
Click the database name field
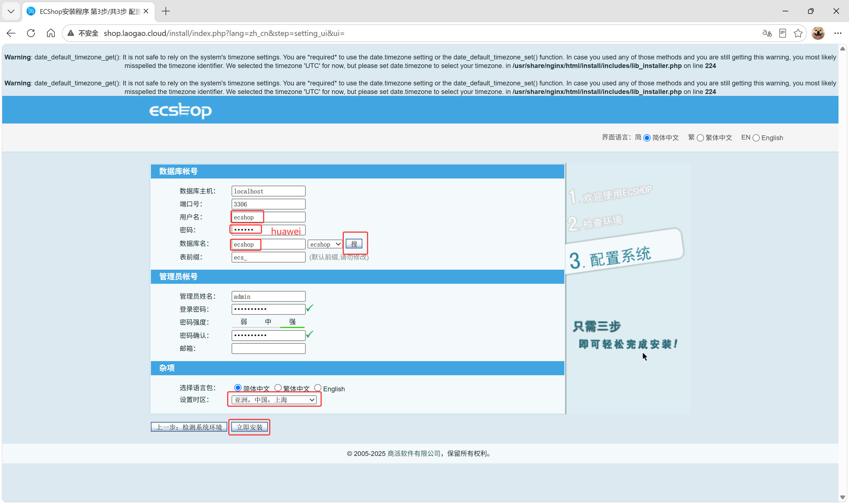click(268, 244)
